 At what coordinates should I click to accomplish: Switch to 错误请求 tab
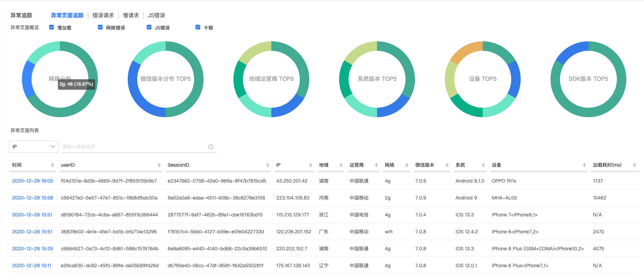(x=103, y=15)
